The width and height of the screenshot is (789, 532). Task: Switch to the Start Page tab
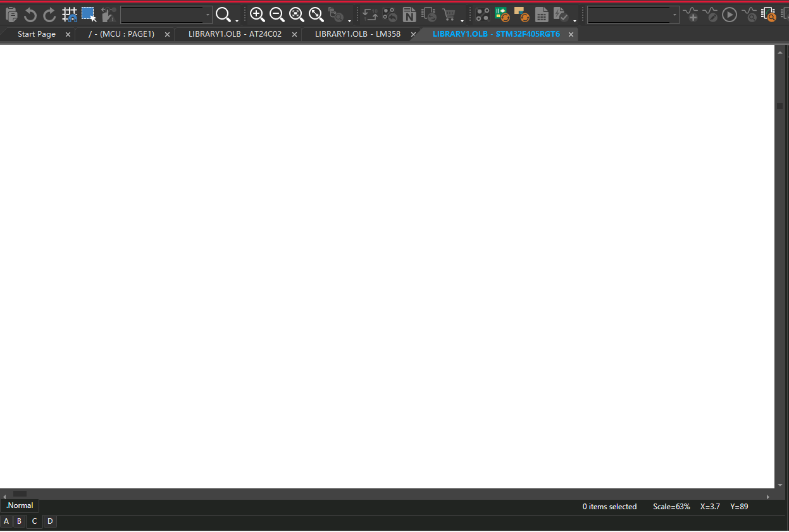(x=37, y=34)
